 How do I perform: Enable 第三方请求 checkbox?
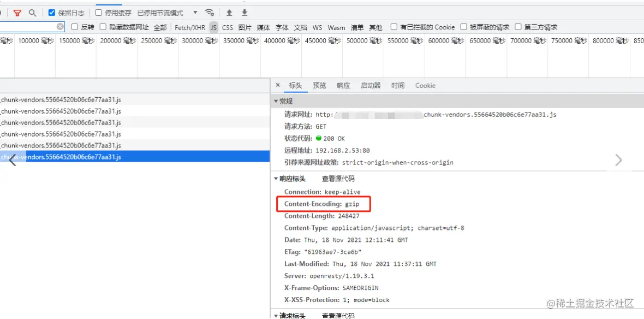click(x=518, y=27)
